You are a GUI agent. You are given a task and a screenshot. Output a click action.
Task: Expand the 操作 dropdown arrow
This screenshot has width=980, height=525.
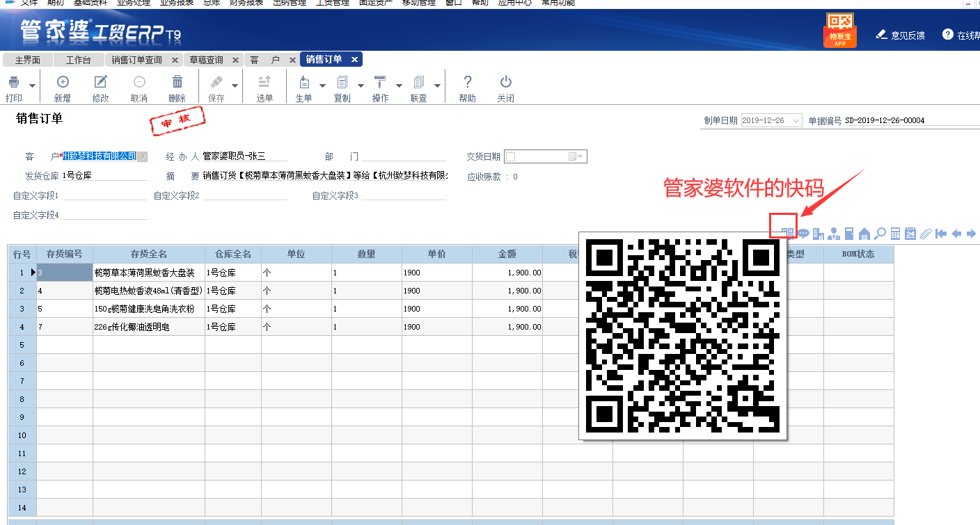(399, 86)
